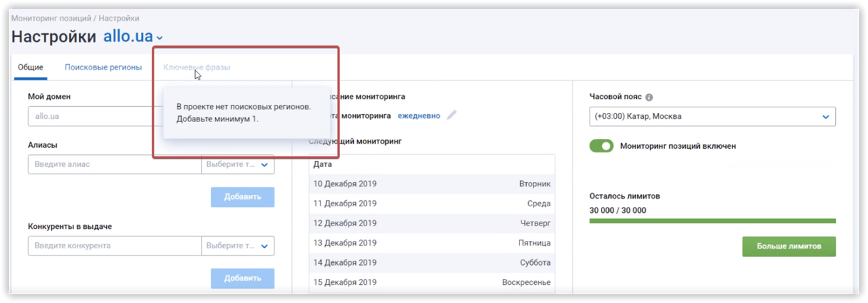Click the Вторник cell

(535, 184)
